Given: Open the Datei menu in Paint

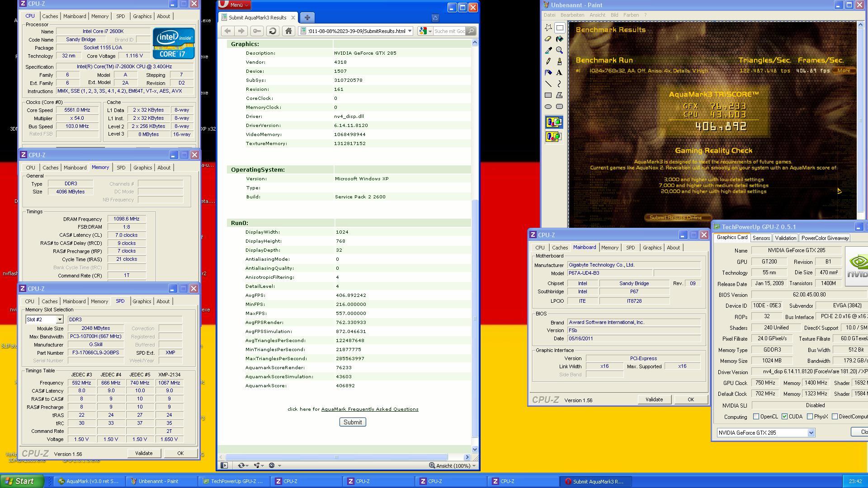Looking at the screenshot, I should pos(550,15).
